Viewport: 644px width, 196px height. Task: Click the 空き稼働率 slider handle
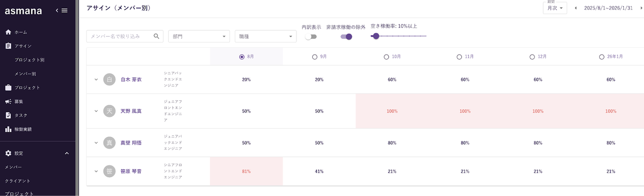coord(376,36)
